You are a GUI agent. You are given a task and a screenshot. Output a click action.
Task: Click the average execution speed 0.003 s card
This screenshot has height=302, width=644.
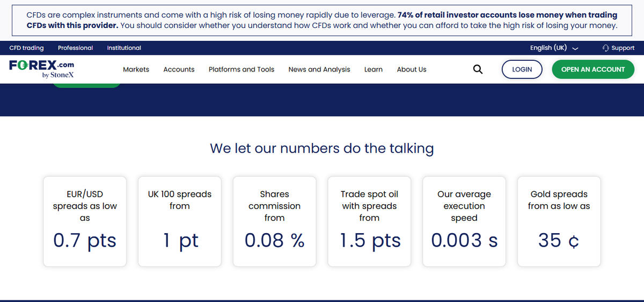coord(464,221)
